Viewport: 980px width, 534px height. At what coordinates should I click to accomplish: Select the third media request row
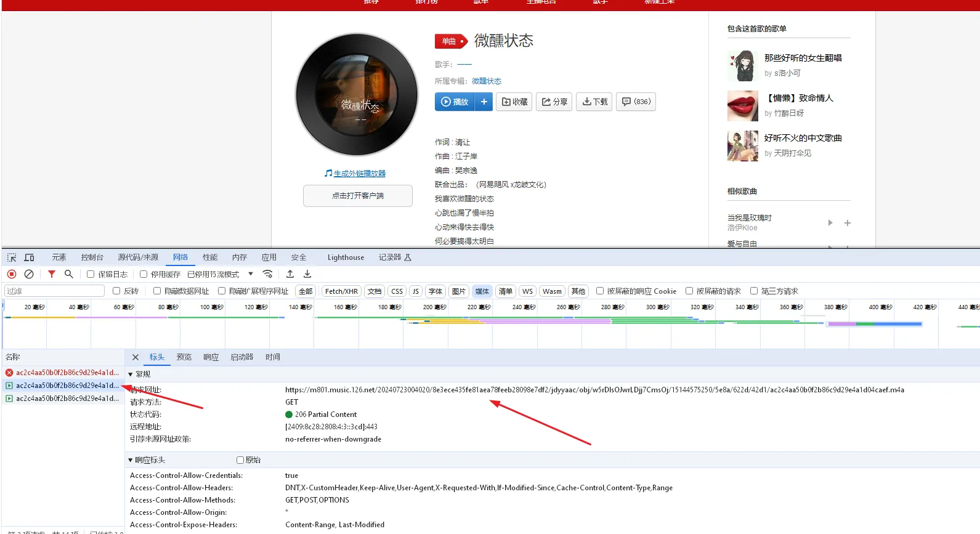[62, 398]
